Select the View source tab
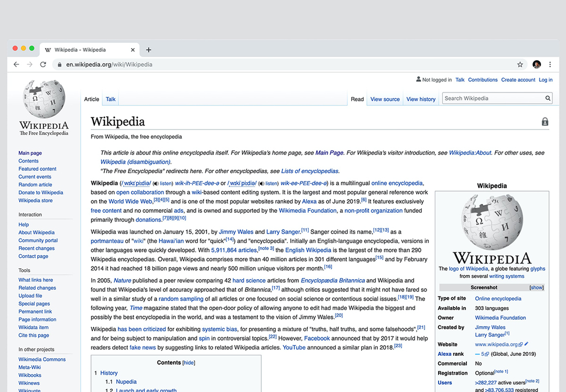Viewport: 566px width, 392px height. (x=385, y=99)
